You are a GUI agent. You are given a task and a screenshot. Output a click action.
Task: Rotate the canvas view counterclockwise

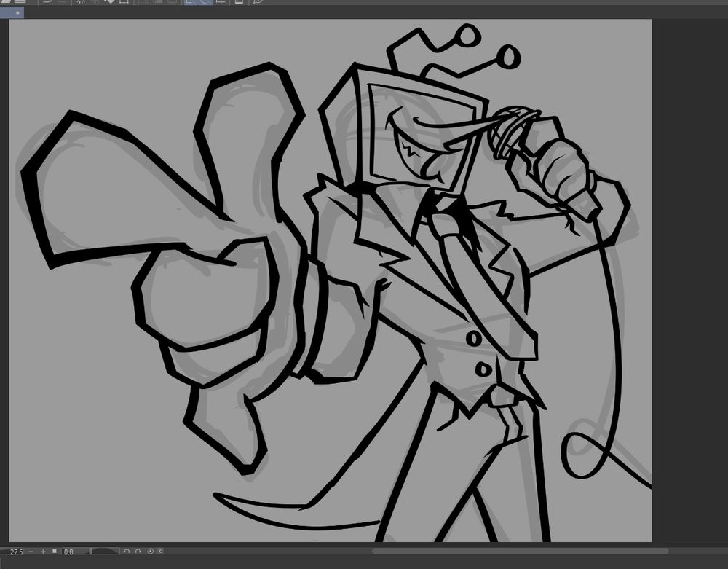(x=126, y=552)
